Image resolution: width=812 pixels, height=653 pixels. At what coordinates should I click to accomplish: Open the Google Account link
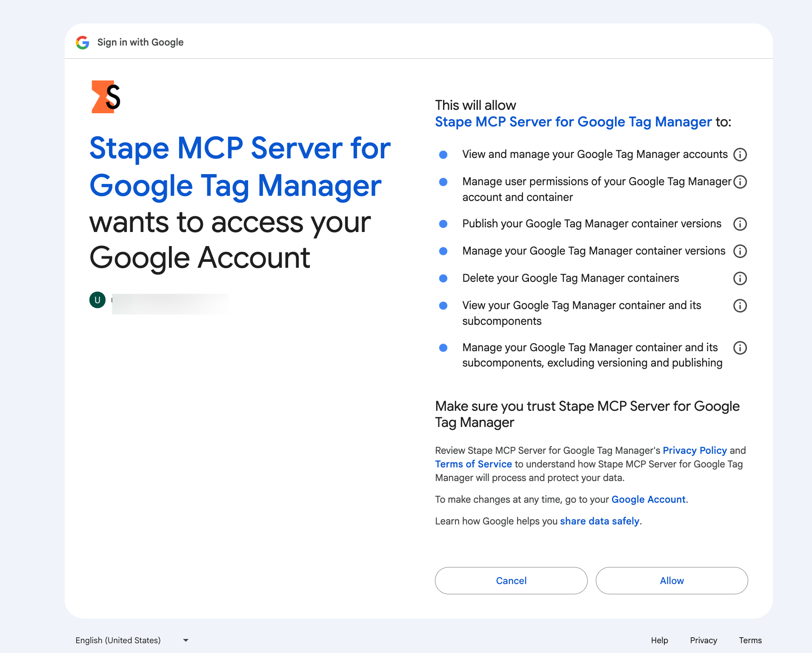[x=649, y=499]
